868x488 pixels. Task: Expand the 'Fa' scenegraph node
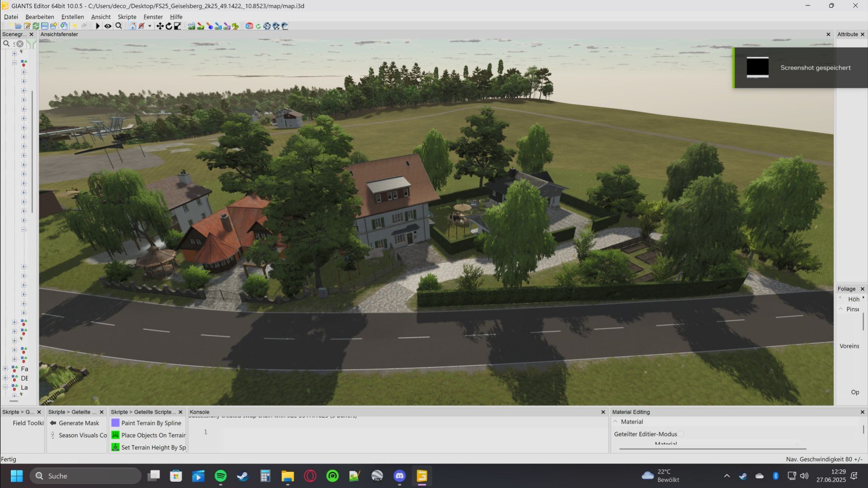pyautogui.click(x=5, y=369)
